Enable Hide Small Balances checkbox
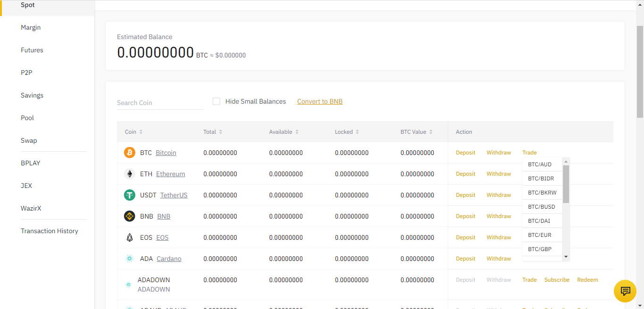 (x=216, y=101)
